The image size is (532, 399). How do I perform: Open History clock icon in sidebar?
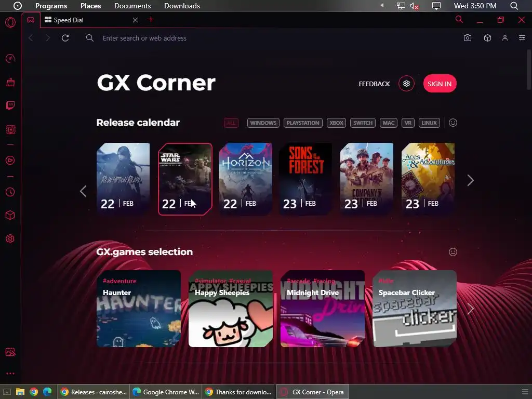(x=10, y=192)
